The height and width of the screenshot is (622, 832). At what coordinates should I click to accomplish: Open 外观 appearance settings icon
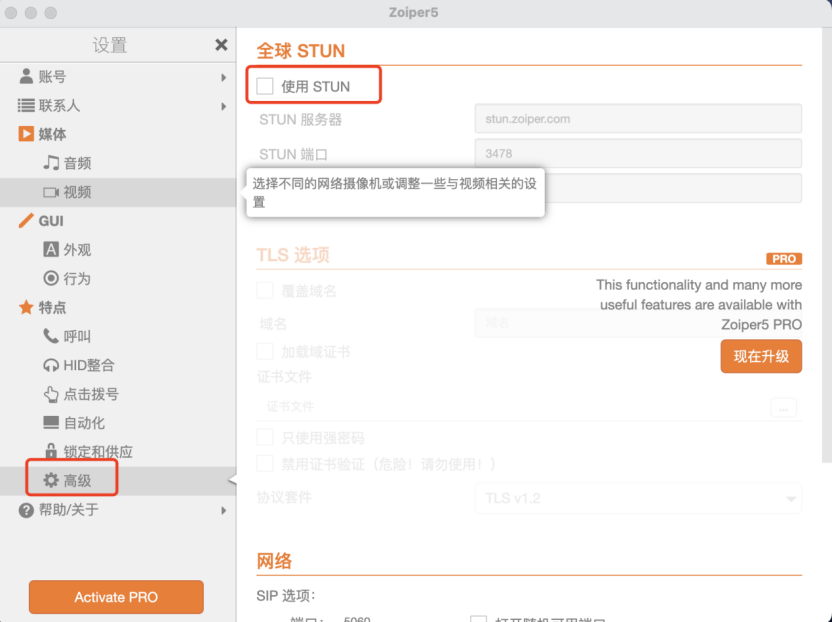click(51, 250)
